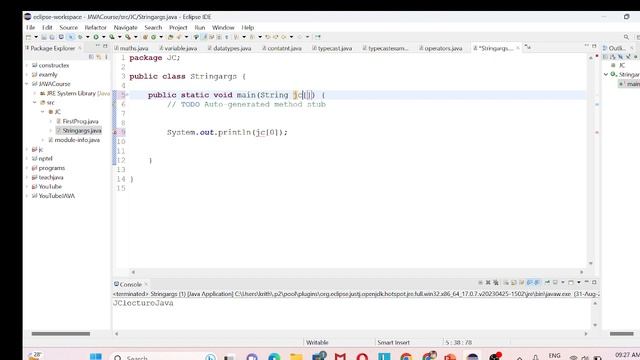Collapse the JAVACourse project node
The width and height of the screenshot is (640, 360).
pyautogui.click(x=27, y=84)
